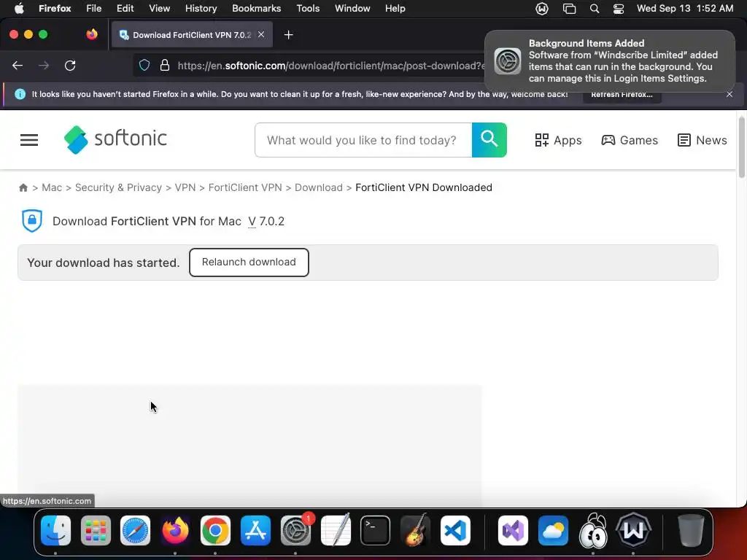Click the Firefox View pinned icon
This screenshot has width=747, height=560.
[x=92, y=34]
